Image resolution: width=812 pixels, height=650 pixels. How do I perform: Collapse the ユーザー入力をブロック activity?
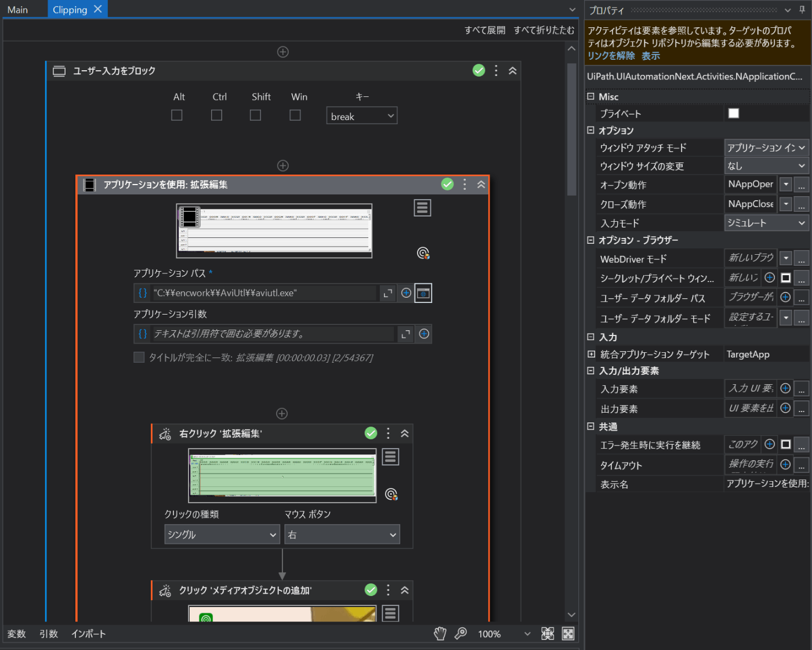coord(513,71)
